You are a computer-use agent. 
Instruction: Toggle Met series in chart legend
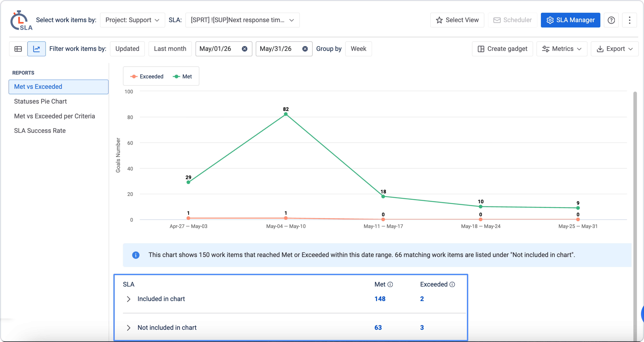click(182, 76)
